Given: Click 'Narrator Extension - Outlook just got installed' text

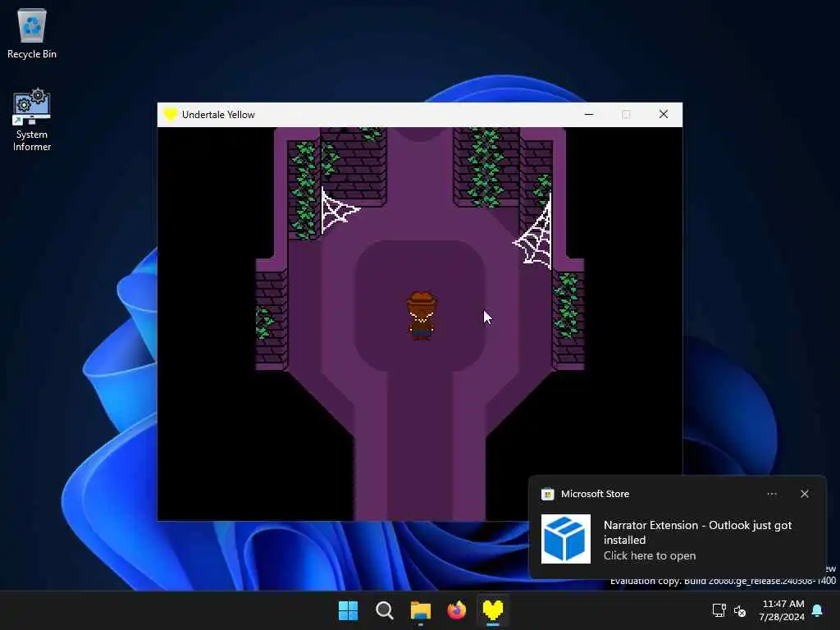Looking at the screenshot, I should coord(697,532).
